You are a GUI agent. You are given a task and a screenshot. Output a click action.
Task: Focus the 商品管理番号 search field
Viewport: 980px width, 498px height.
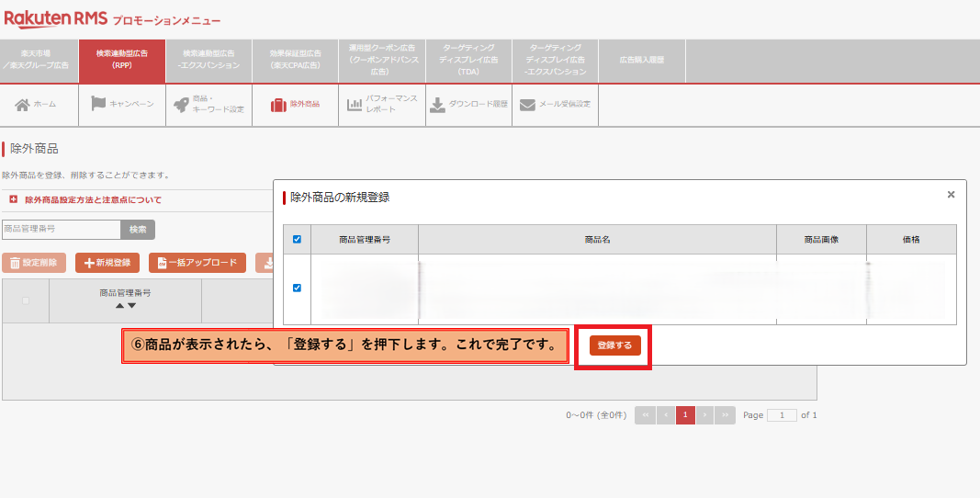pos(61,229)
